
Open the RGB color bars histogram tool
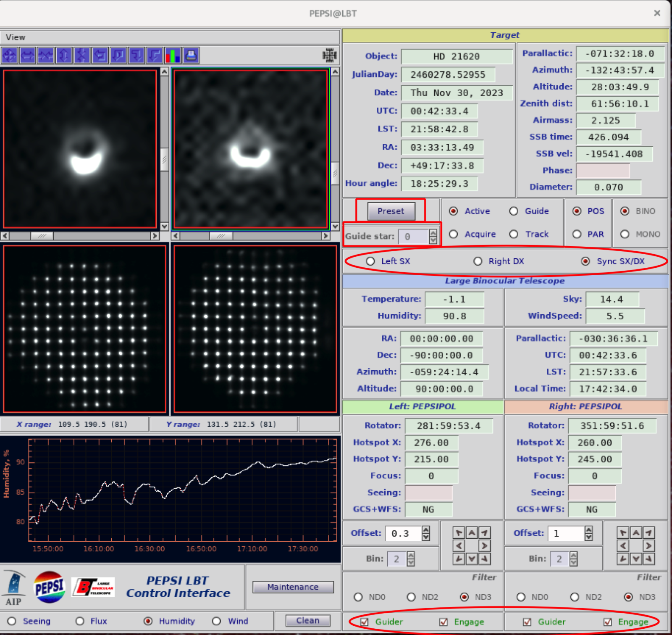click(173, 55)
